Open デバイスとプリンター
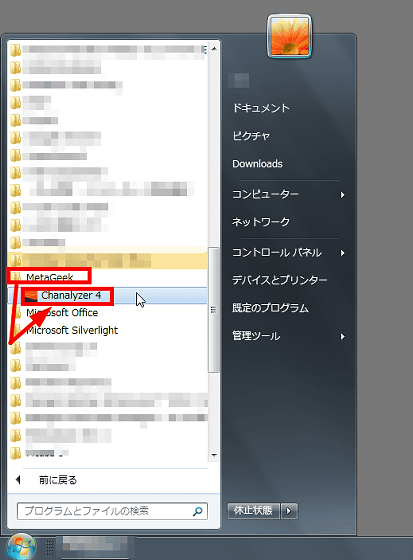 pos(280,280)
